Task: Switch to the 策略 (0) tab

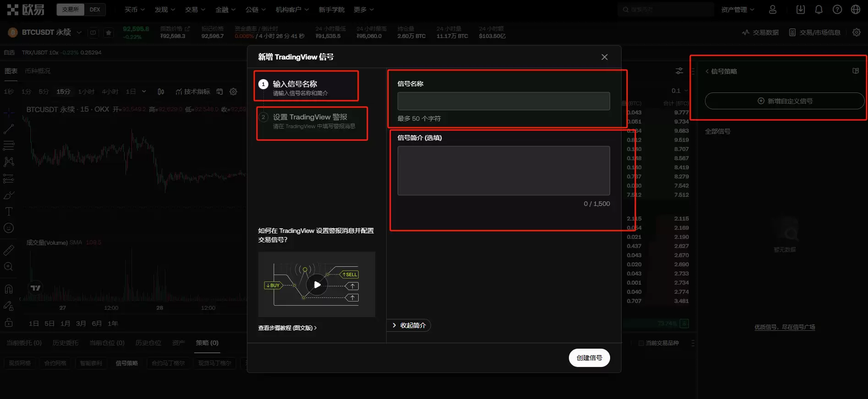Action: [x=207, y=343]
